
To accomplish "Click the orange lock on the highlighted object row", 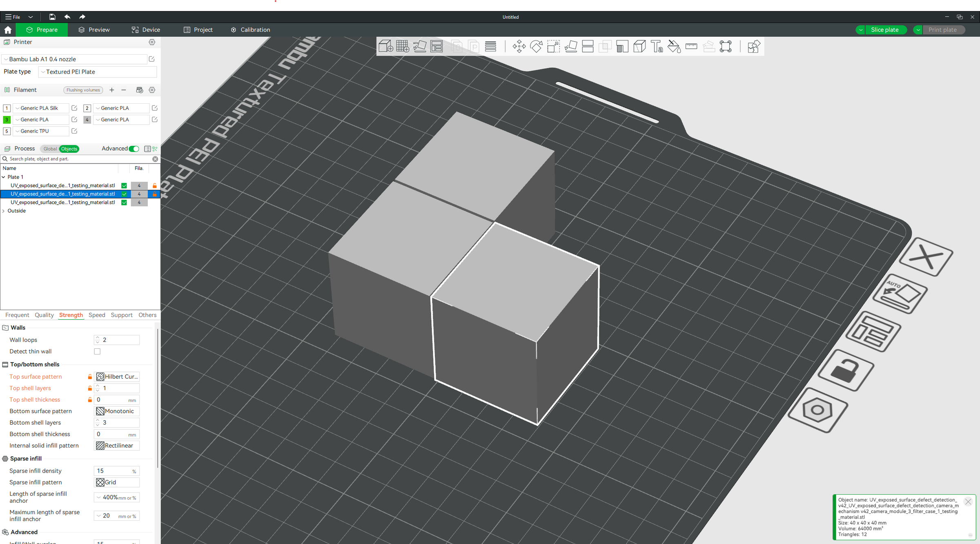I will pyautogui.click(x=154, y=194).
